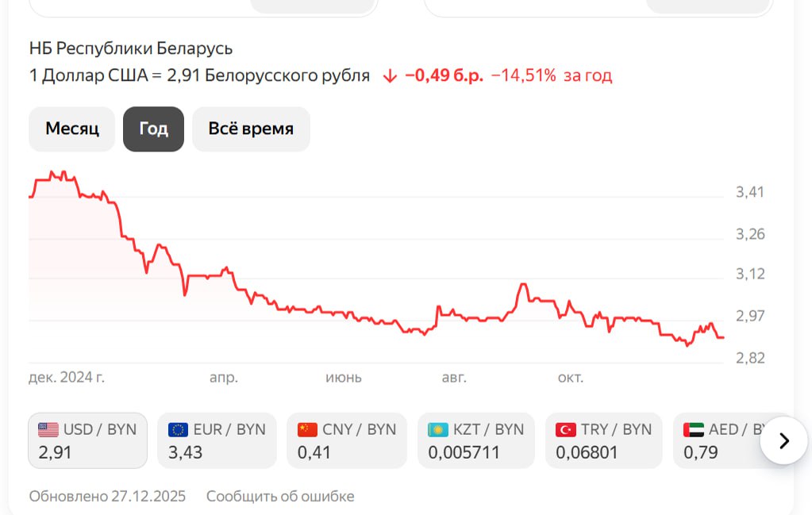812x515 pixels.
Task: Click the Turkey flag icon
Action: tap(565, 430)
